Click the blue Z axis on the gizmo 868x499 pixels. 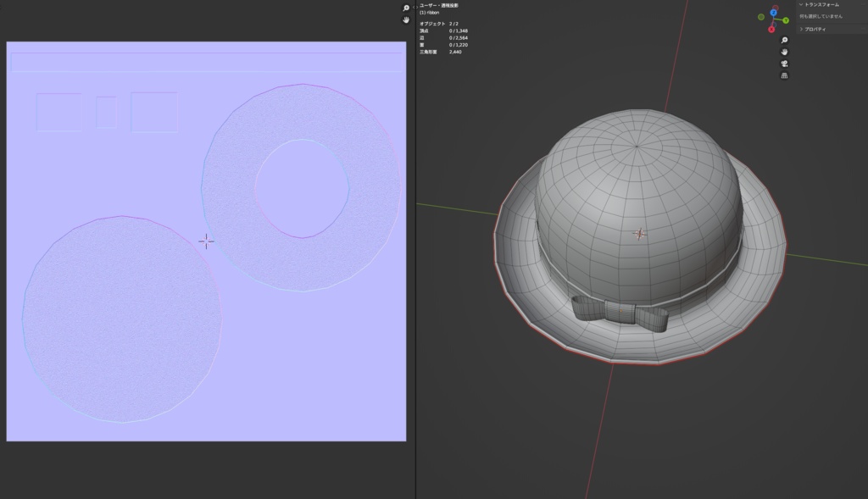774,13
